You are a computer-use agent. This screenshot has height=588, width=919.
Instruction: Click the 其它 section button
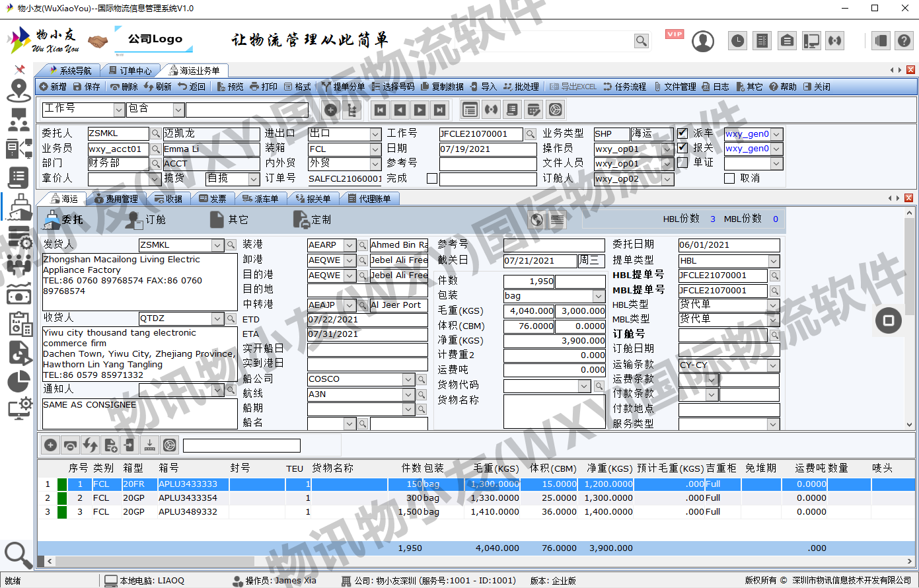pyautogui.click(x=229, y=219)
